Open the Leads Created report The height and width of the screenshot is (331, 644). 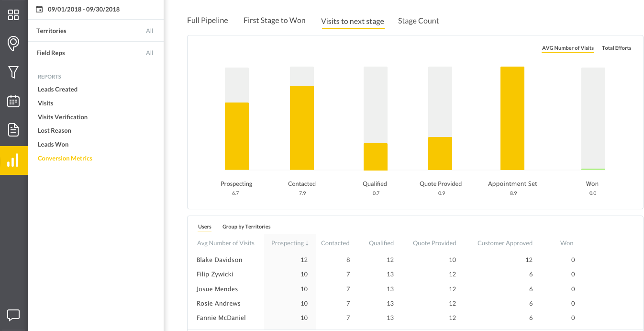(x=57, y=89)
